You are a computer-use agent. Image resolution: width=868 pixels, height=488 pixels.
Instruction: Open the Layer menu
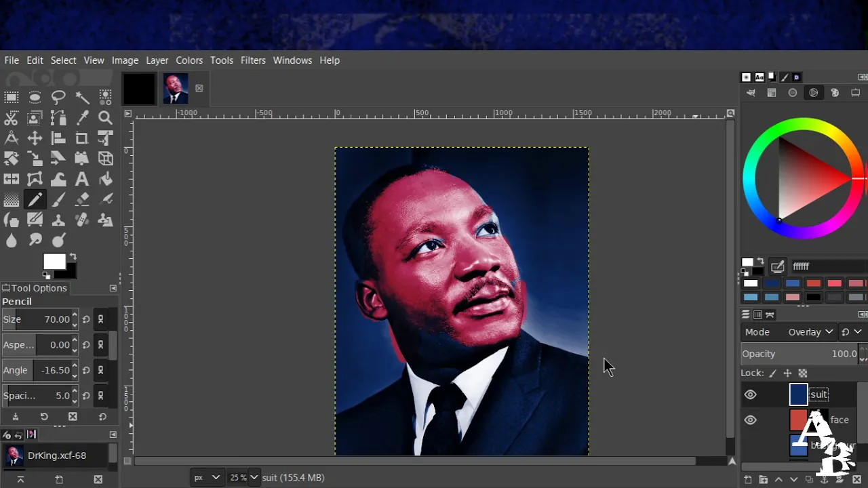coord(157,60)
